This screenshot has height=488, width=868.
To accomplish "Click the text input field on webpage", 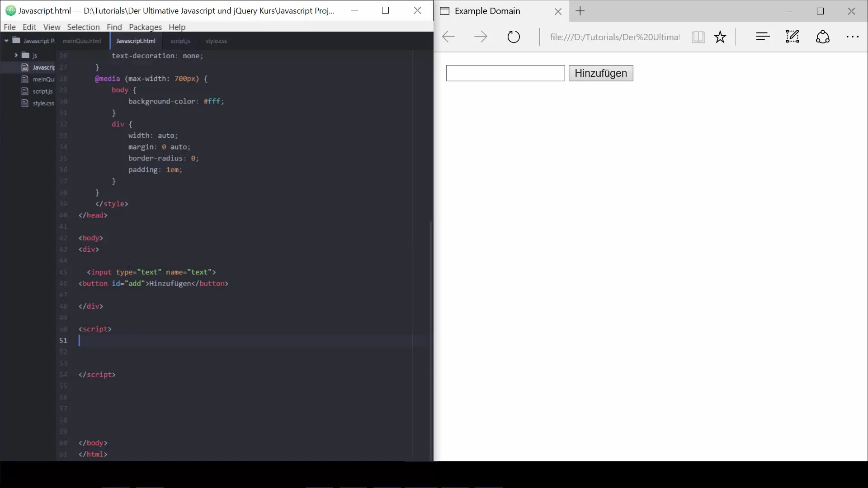I will [505, 73].
